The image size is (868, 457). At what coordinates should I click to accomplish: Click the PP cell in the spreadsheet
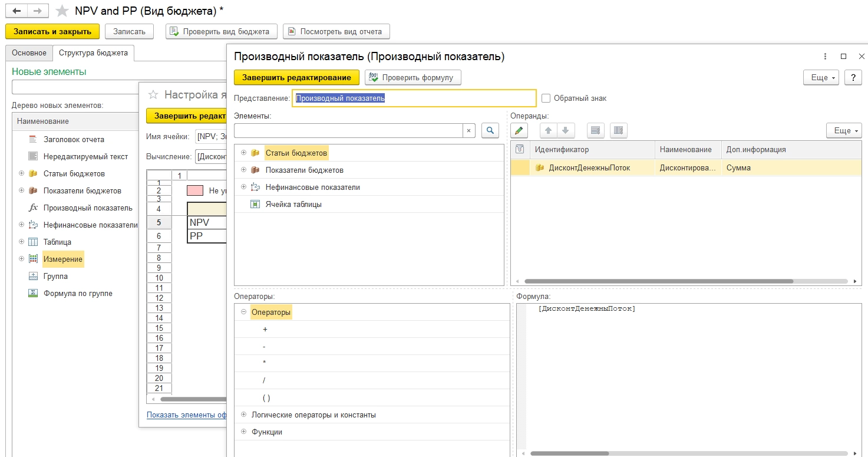click(x=207, y=236)
